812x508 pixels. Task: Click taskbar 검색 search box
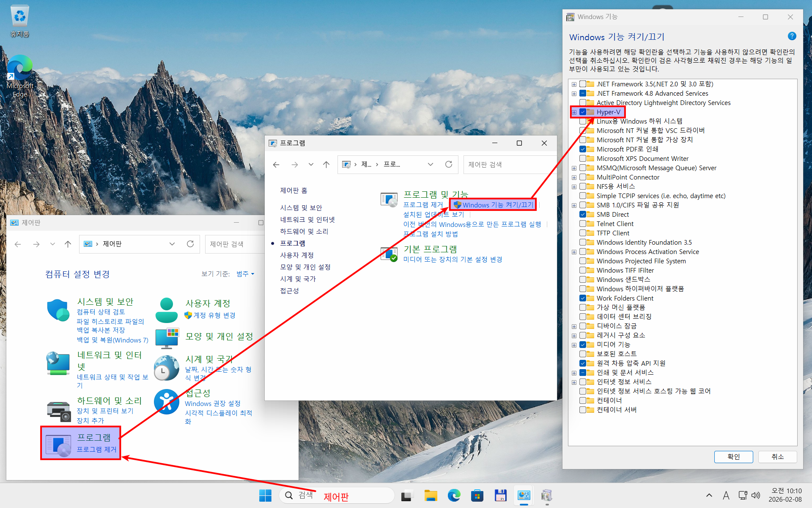[337, 495]
